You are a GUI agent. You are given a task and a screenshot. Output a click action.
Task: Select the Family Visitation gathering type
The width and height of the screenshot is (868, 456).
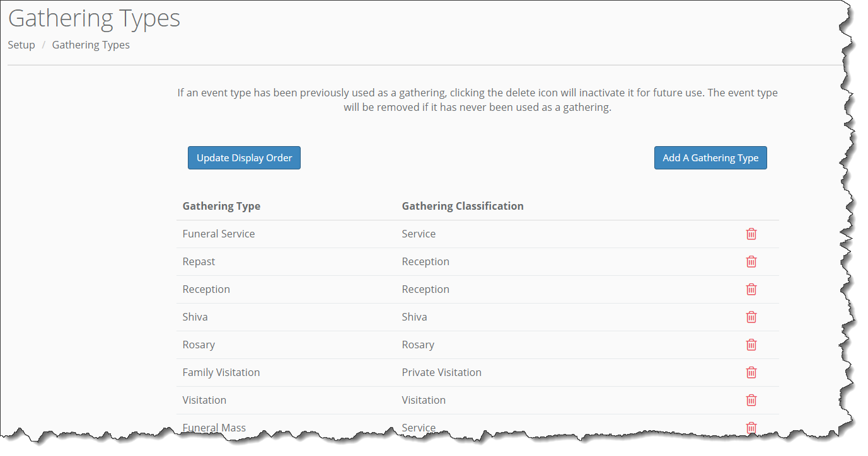[221, 372]
